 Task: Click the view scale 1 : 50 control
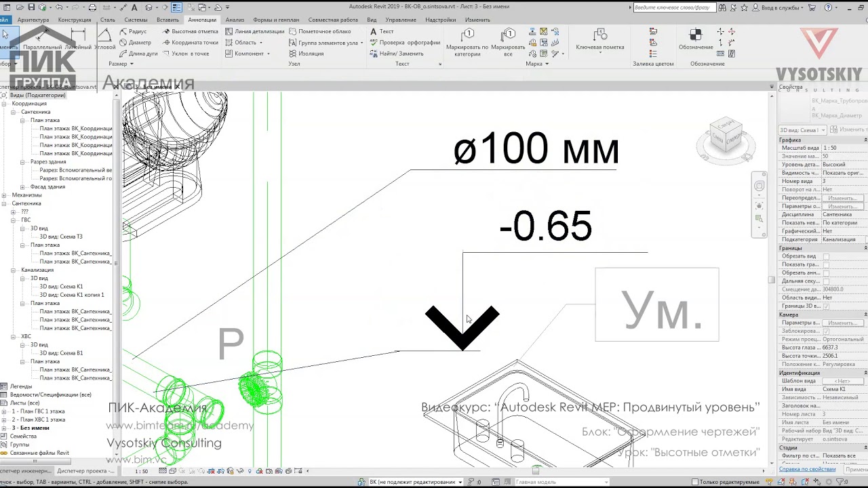pyautogui.click(x=141, y=471)
